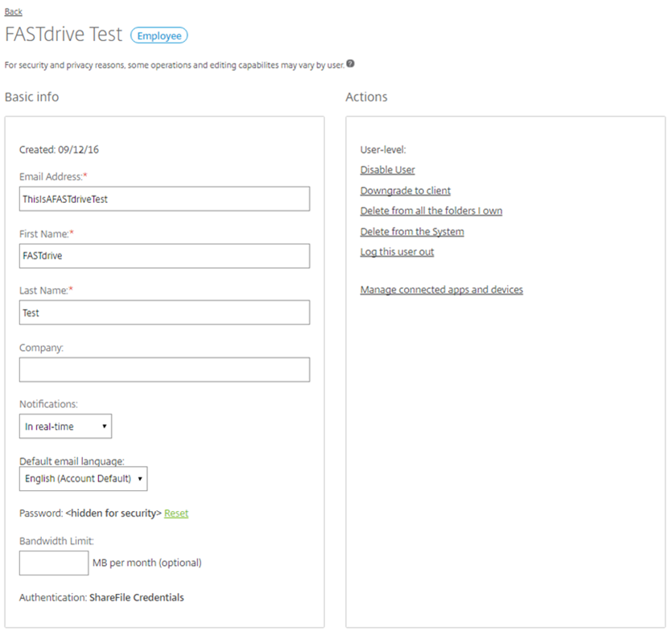
Task: Choose Downgrade to client
Action: coord(406,191)
